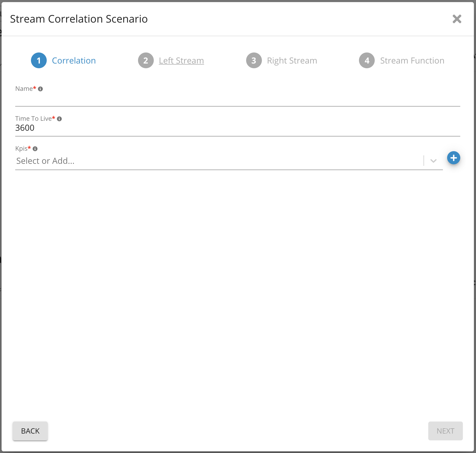Click the step 2 circle icon

click(146, 61)
